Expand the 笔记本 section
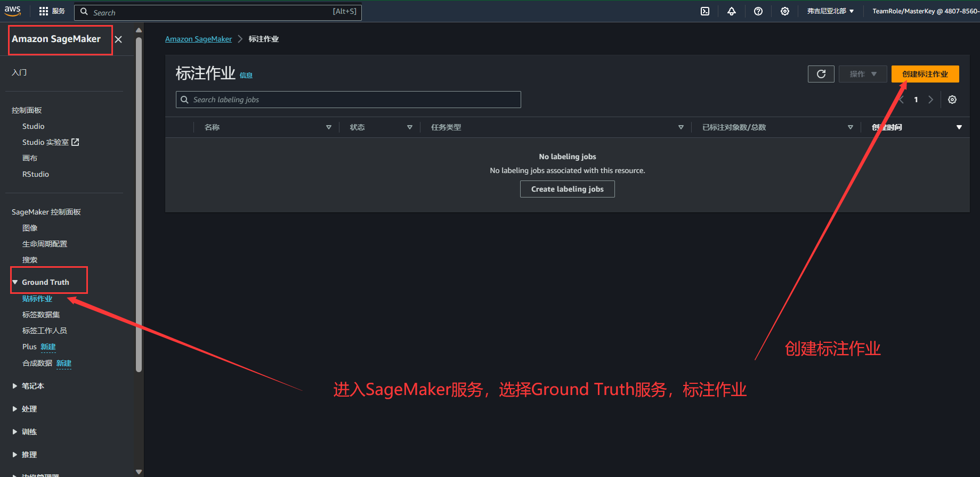980x477 pixels. 15,386
